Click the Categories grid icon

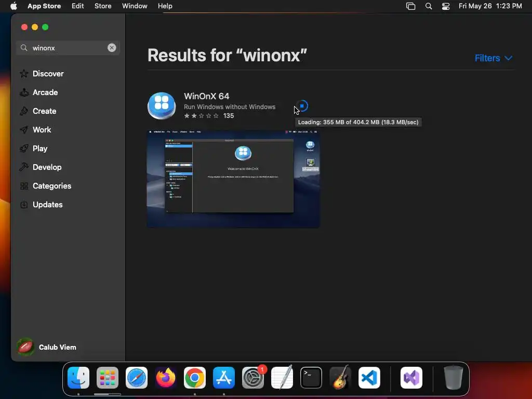[x=24, y=185]
